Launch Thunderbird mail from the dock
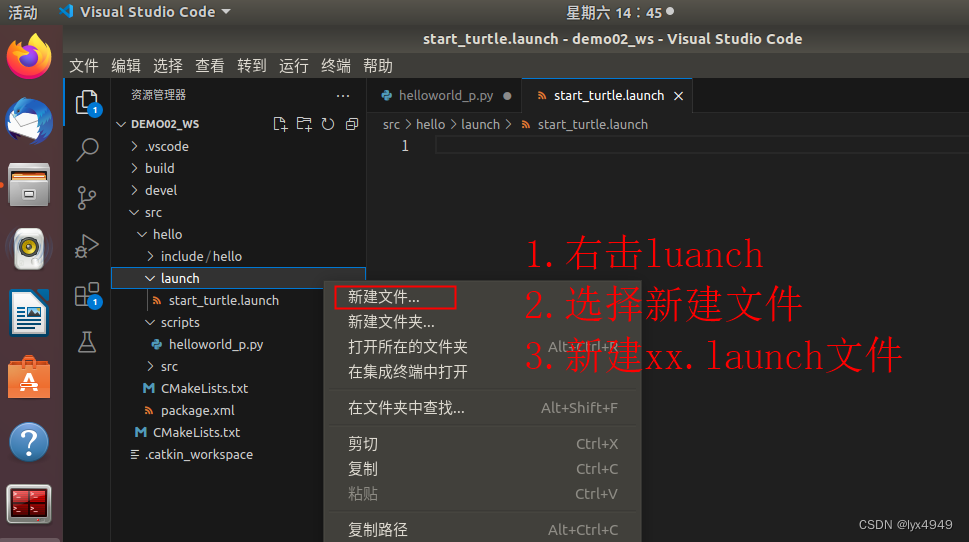Screen dimensions: 969x542 [x=28, y=121]
